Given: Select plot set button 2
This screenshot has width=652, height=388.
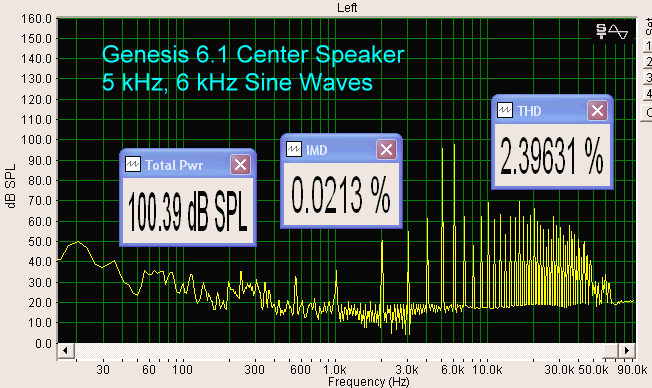Looking at the screenshot, I should click(648, 62).
